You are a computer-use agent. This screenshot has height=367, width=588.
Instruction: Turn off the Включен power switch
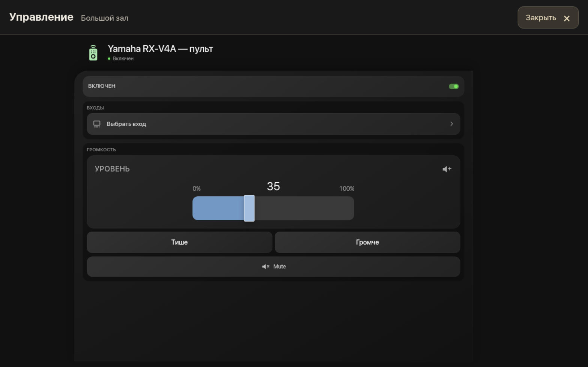click(454, 86)
